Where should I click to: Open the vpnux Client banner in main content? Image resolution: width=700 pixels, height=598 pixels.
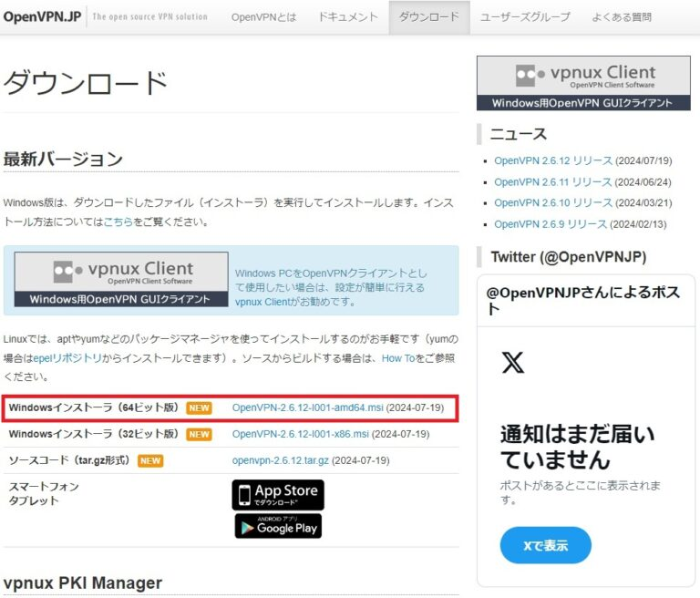(121, 280)
